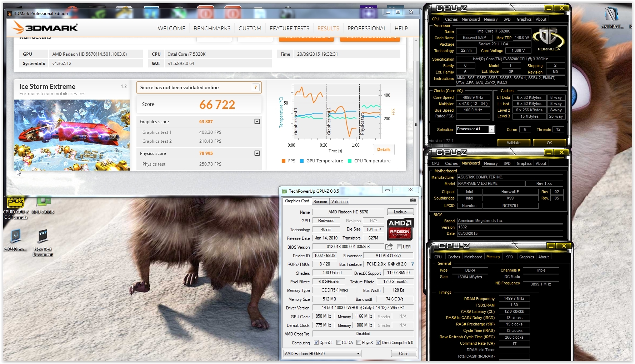The width and height of the screenshot is (635, 364).
Task: Click the top-right desktop shortcut icon
Action: coord(612,17)
